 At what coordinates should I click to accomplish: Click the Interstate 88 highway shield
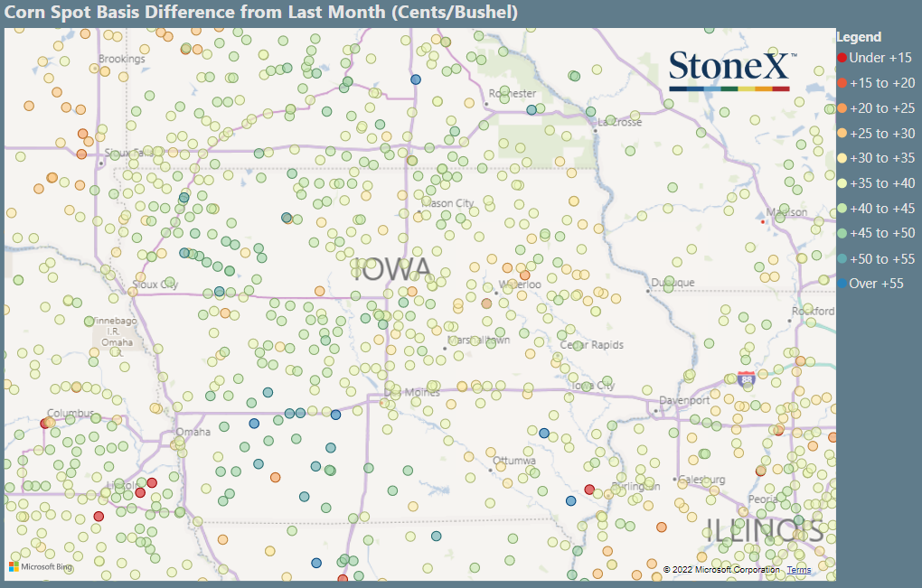pyautogui.click(x=746, y=378)
